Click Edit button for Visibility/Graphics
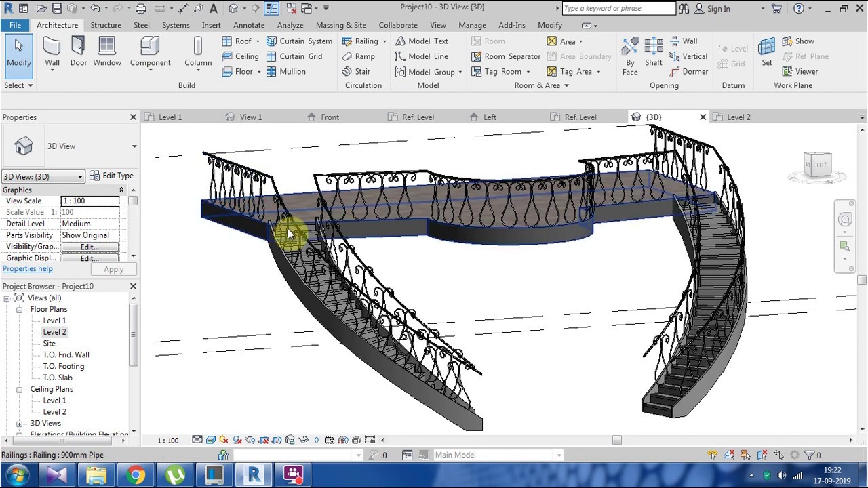This screenshot has height=488, width=868. [x=90, y=247]
